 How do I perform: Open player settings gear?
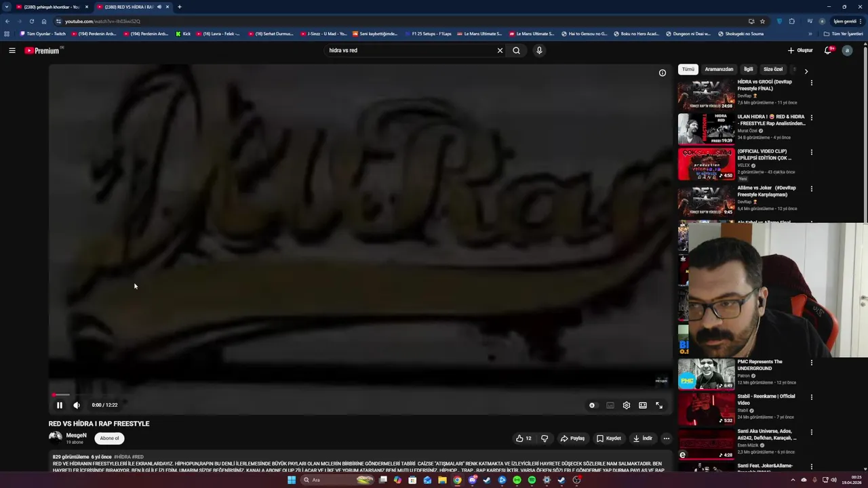[627, 405]
